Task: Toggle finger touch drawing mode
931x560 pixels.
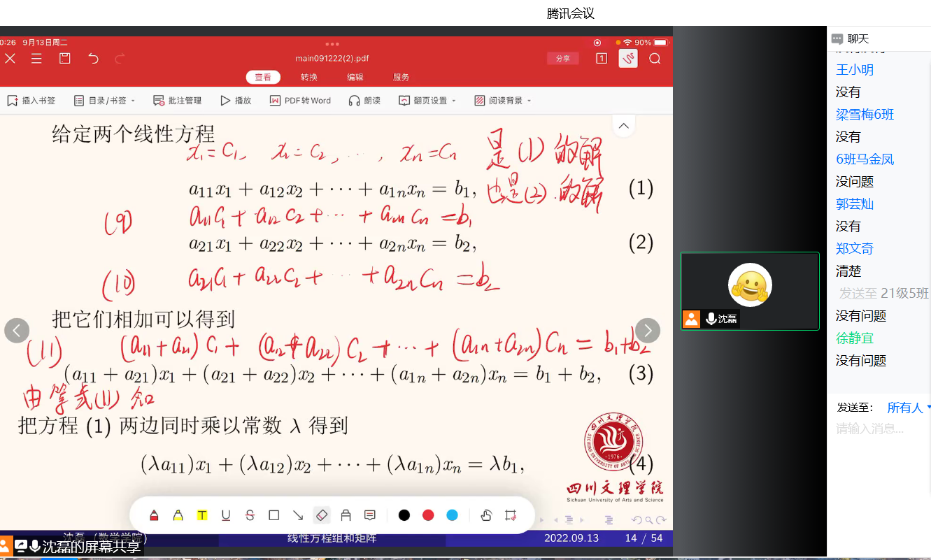Action: 486,515
